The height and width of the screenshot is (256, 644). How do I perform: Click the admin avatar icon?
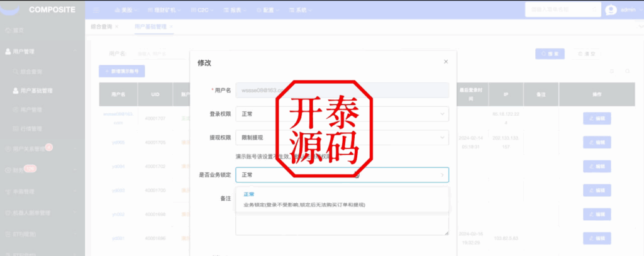[611, 10]
